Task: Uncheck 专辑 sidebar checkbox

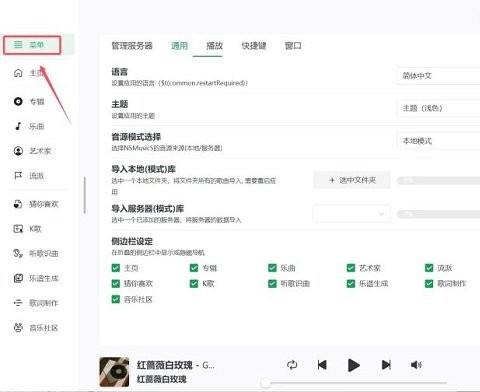Action: [x=194, y=268]
